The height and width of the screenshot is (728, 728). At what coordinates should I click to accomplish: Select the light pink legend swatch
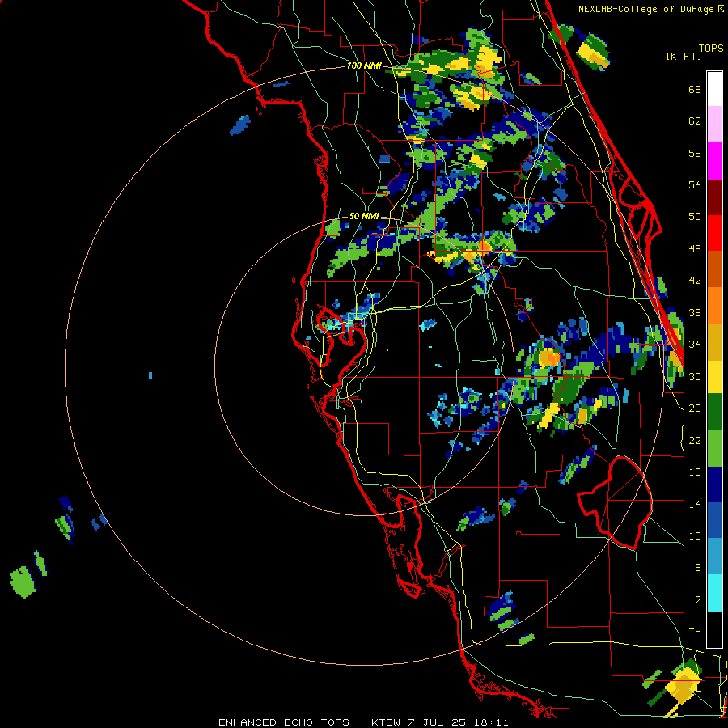tap(714, 124)
